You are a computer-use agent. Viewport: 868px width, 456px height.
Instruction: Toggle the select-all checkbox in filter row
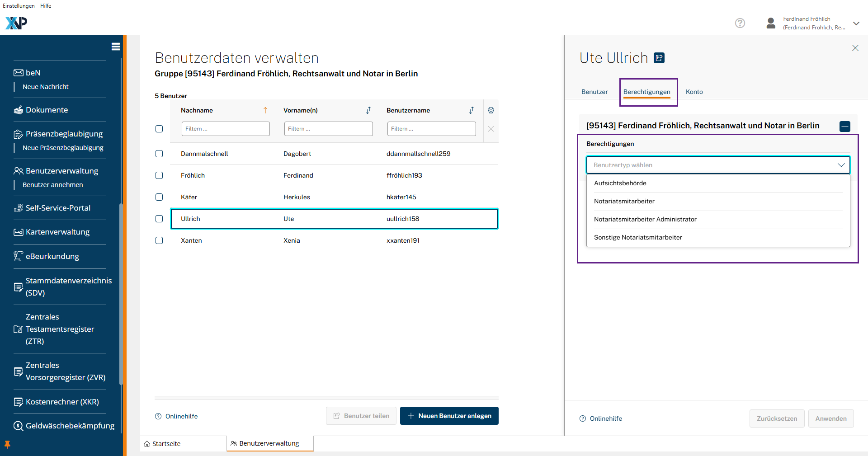point(159,129)
